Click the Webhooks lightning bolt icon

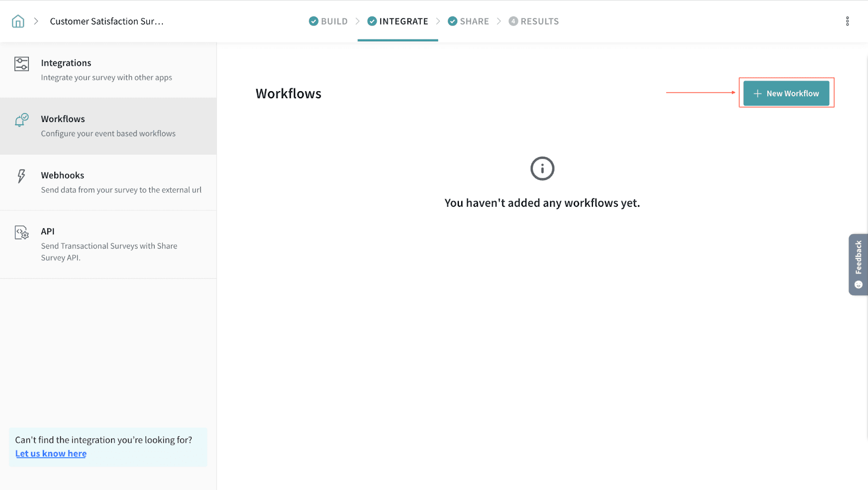point(21,176)
